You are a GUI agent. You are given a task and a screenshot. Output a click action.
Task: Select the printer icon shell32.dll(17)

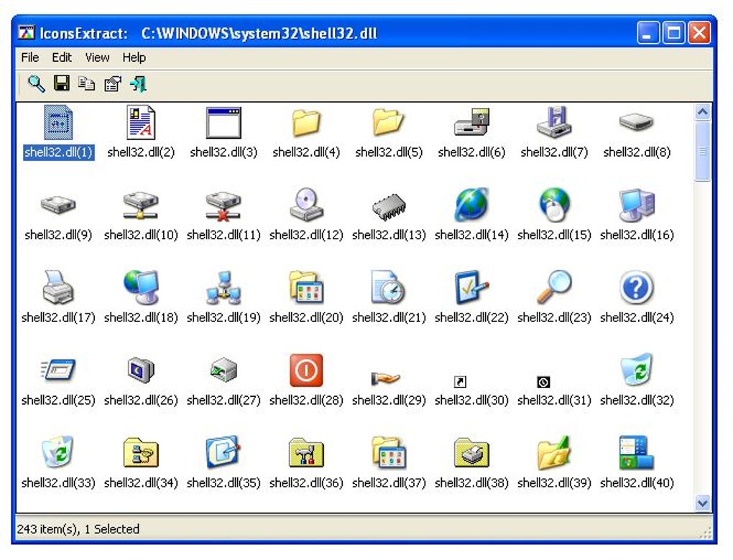(58, 287)
